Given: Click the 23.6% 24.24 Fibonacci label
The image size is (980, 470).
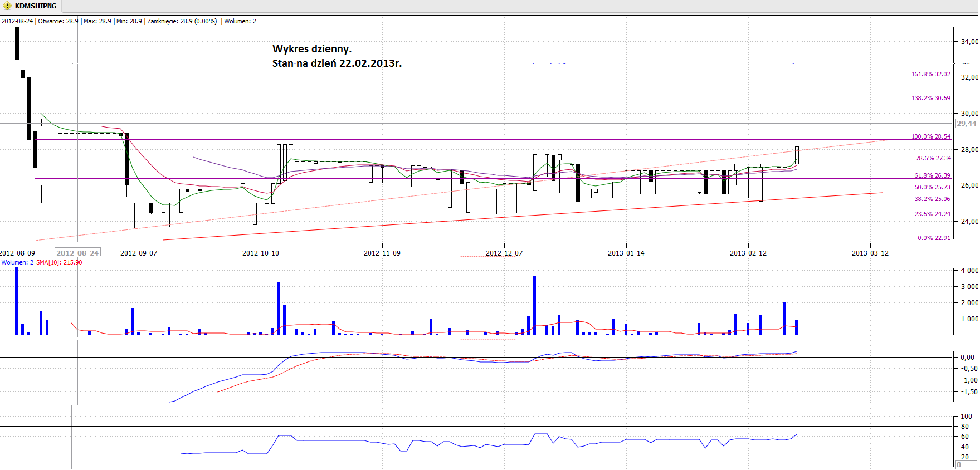Looking at the screenshot, I should point(932,214).
